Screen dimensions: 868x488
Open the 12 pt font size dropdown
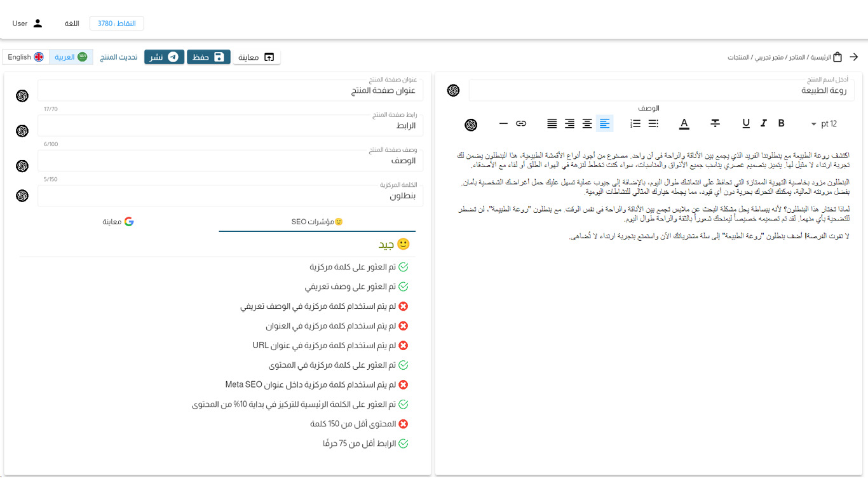(x=824, y=124)
